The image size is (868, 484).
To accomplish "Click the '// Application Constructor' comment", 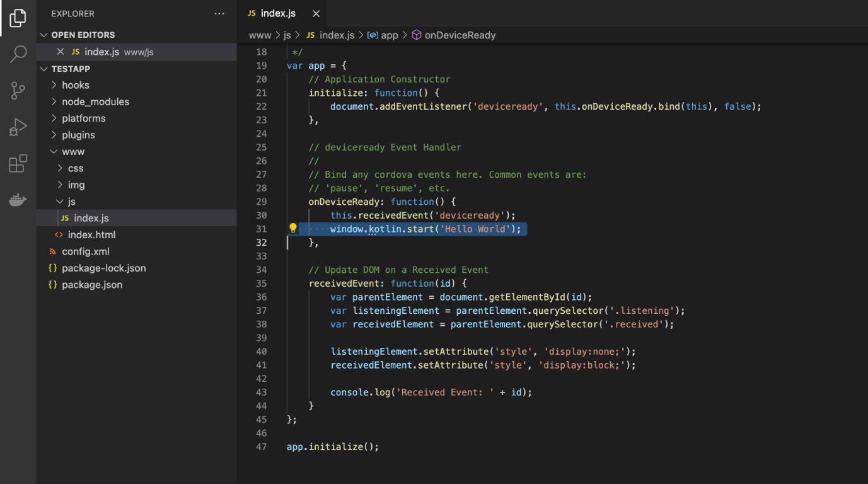I will pos(379,79).
